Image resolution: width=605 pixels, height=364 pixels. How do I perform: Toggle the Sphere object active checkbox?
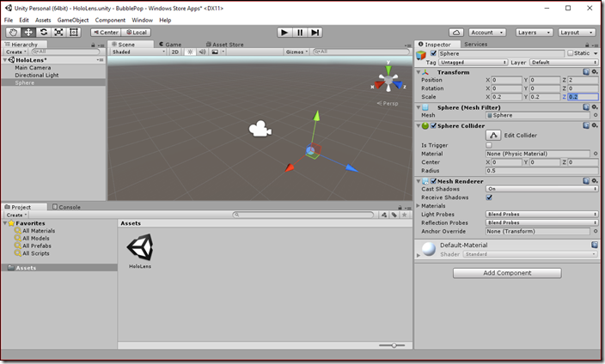coord(433,53)
